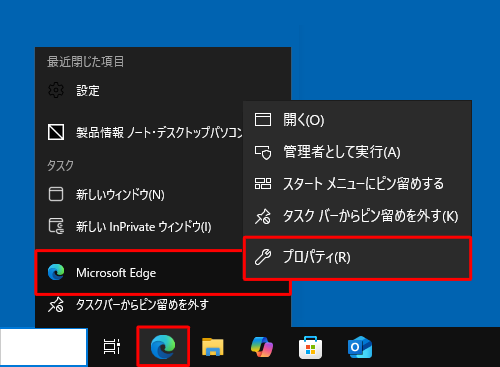
Task: Open Outlook from the taskbar
Action: (360, 347)
